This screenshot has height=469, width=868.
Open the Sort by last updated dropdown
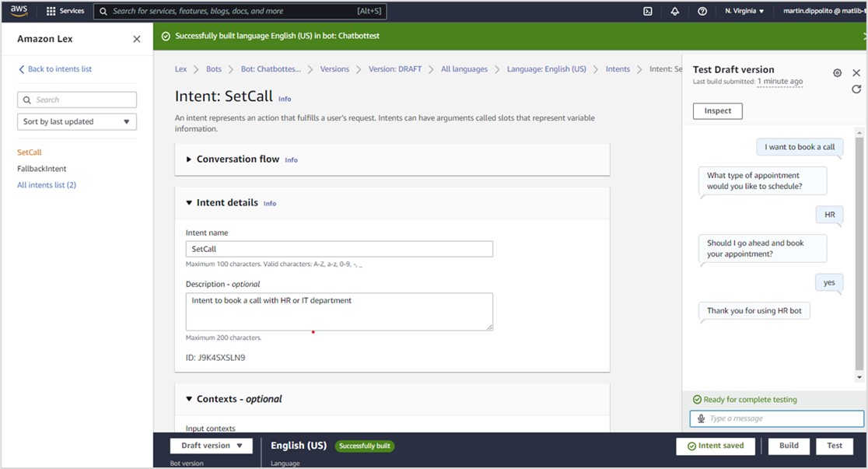(x=77, y=122)
